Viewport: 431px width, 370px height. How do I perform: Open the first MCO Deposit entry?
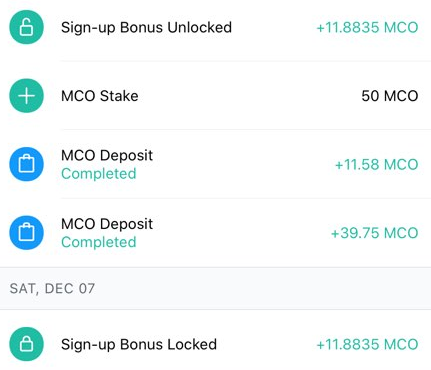point(215,164)
